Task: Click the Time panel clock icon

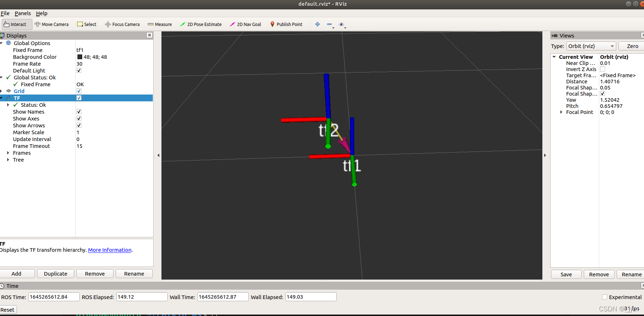Action: point(2,286)
